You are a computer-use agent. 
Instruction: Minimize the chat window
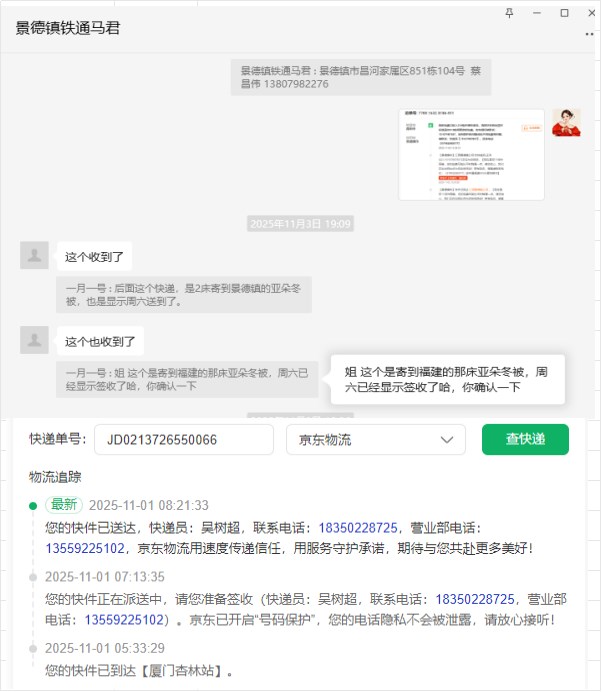click(x=537, y=13)
